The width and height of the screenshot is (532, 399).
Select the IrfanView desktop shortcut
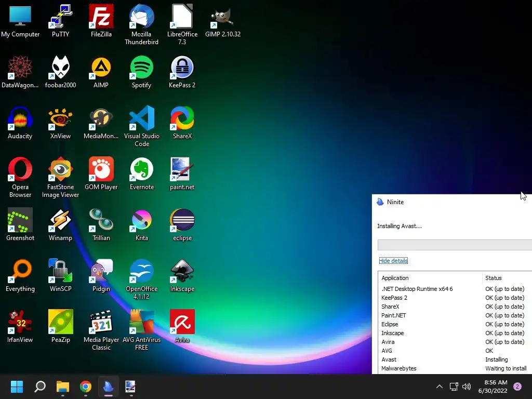click(x=20, y=326)
